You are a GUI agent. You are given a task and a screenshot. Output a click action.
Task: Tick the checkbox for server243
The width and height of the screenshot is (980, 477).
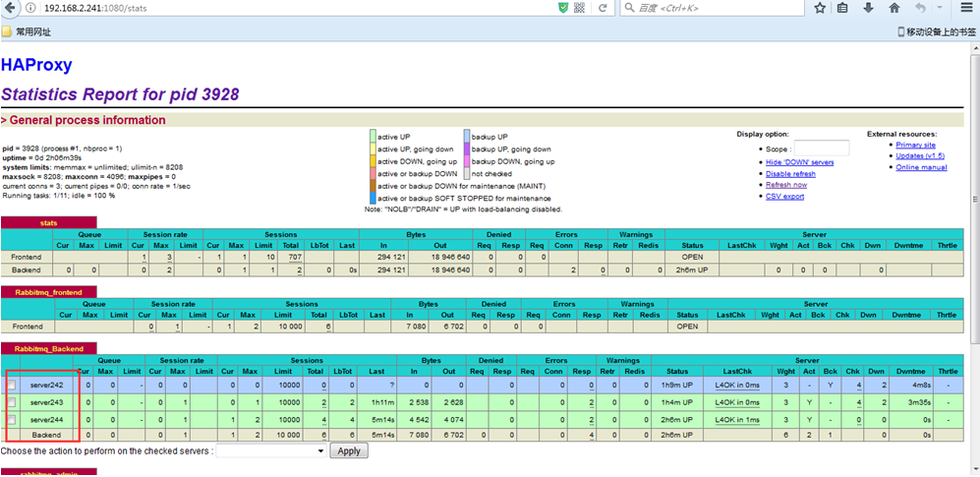(x=12, y=402)
